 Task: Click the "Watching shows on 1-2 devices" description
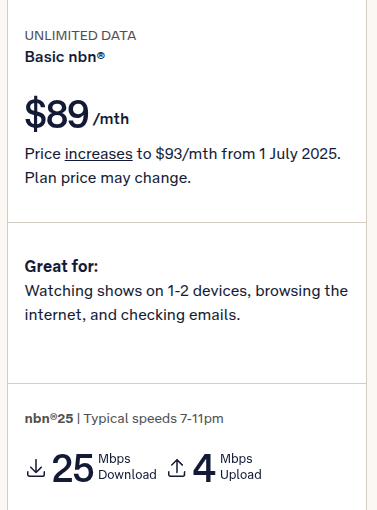click(x=137, y=291)
